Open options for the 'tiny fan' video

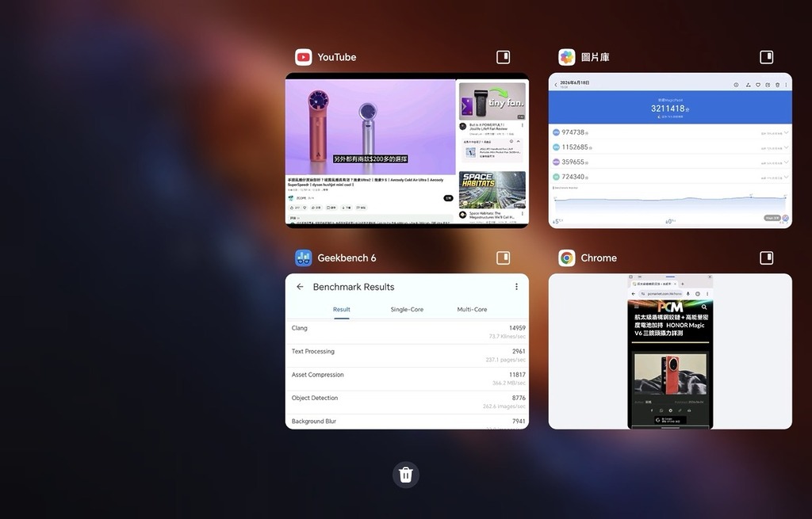point(522,125)
